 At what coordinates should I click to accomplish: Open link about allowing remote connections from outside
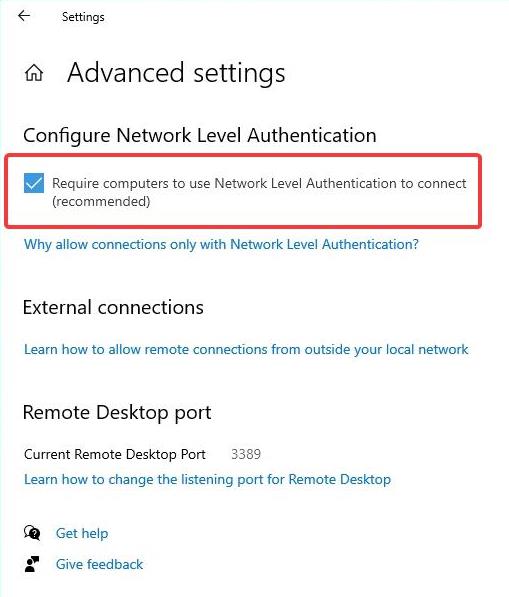click(246, 349)
